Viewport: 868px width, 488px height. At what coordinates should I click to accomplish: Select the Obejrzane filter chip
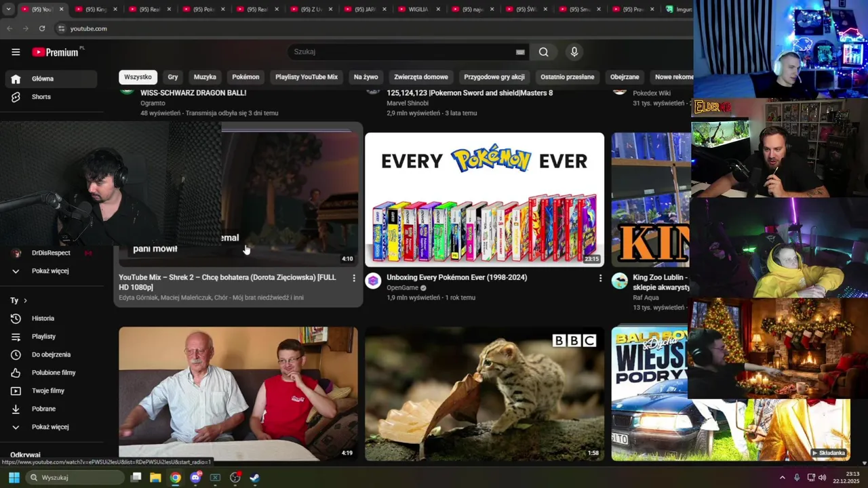[x=625, y=77]
